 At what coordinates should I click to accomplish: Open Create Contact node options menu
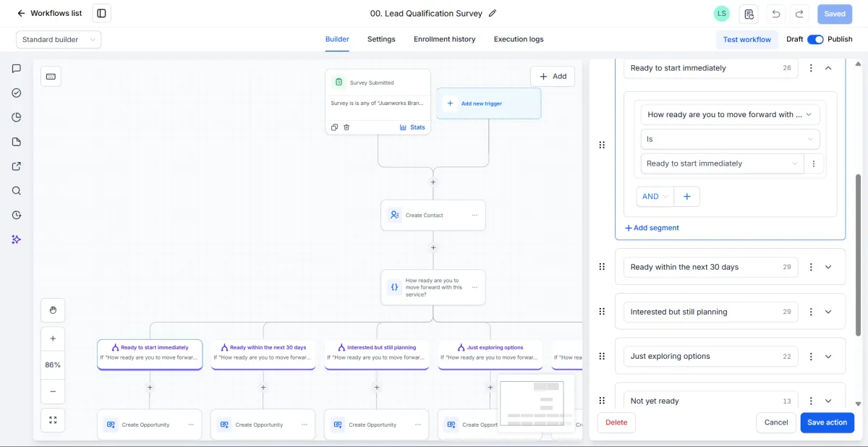pos(475,216)
